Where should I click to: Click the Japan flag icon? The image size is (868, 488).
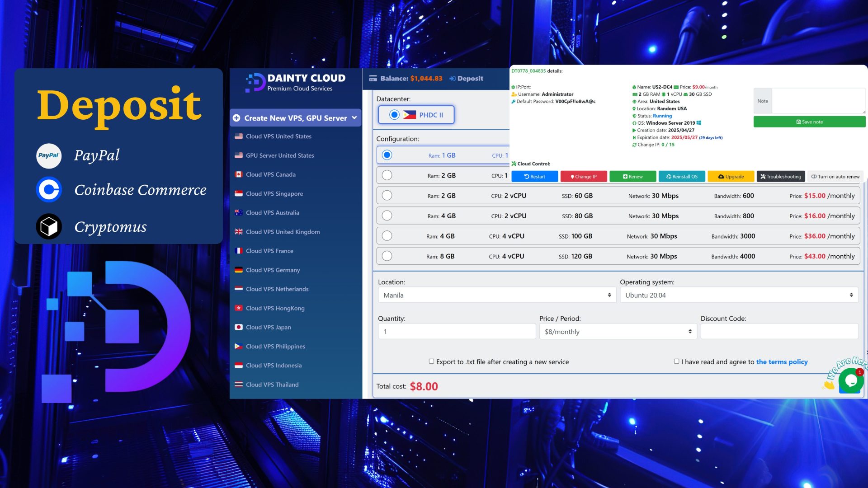(x=239, y=327)
